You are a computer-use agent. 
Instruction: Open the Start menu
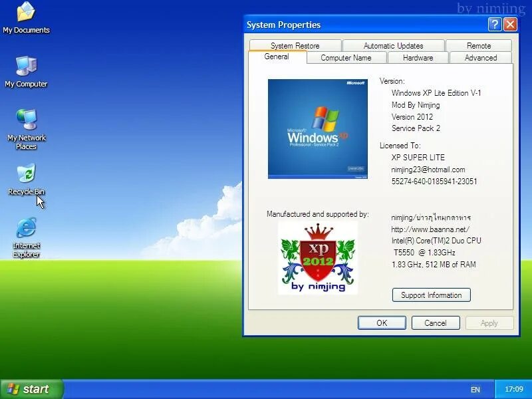(31, 389)
